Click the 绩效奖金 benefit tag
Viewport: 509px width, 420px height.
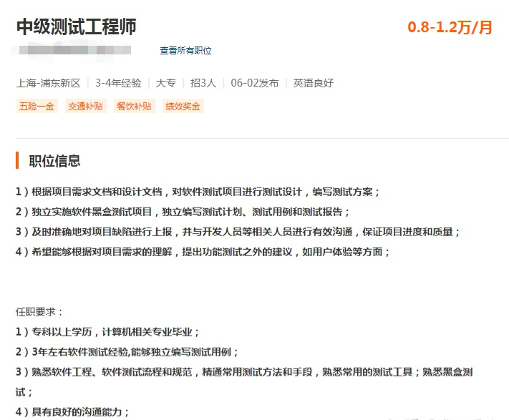pyautogui.click(x=183, y=107)
